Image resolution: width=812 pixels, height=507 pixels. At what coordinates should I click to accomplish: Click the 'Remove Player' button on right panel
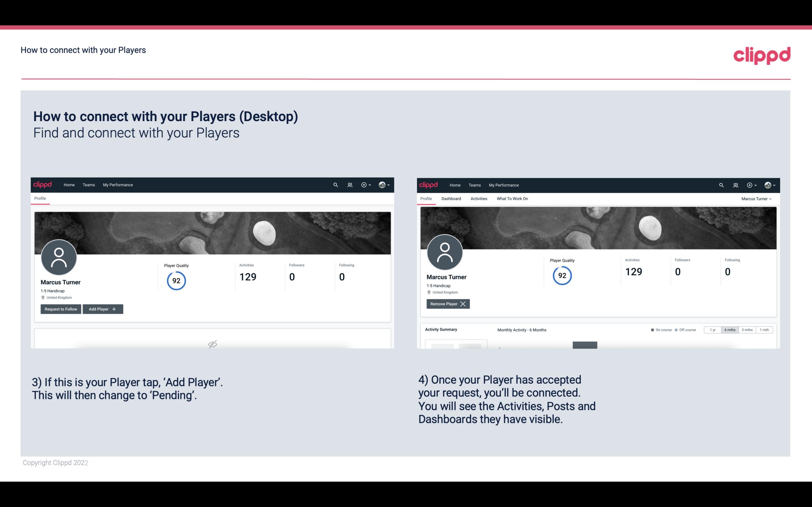447,304
